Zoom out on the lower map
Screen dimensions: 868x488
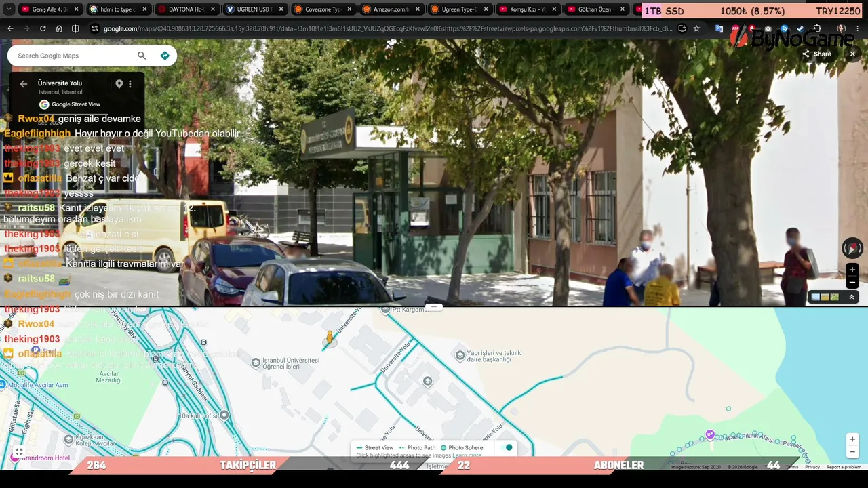[852, 452]
